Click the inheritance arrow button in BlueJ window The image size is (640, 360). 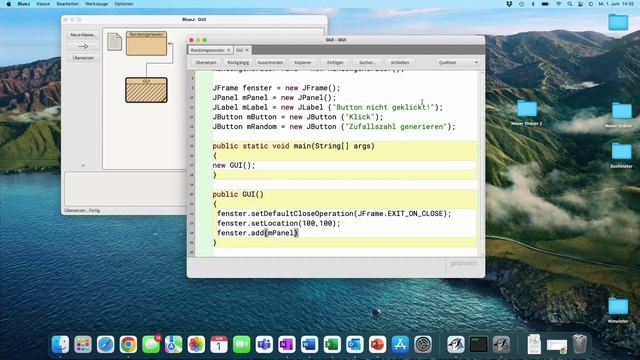(83, 46)
